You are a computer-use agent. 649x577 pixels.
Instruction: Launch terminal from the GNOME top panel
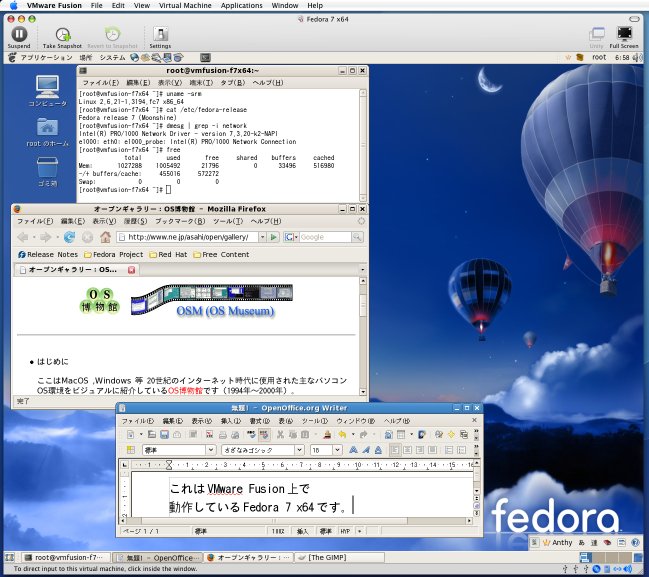point(205,58)
